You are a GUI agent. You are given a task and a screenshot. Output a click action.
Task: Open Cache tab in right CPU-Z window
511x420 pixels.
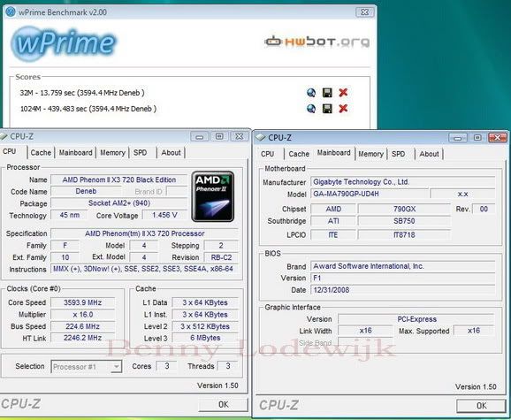click(299, 154)
